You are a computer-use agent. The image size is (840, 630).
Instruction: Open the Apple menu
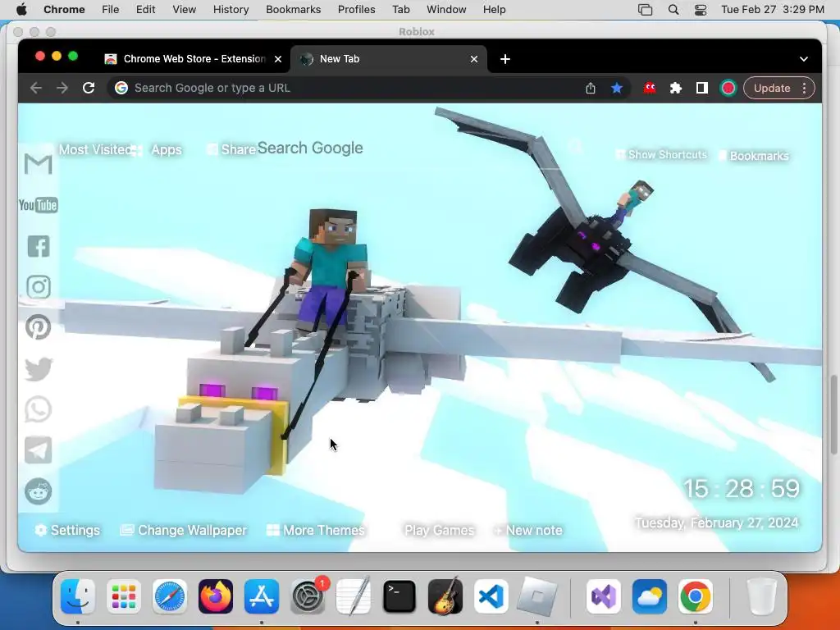click(x=21, y=10)
